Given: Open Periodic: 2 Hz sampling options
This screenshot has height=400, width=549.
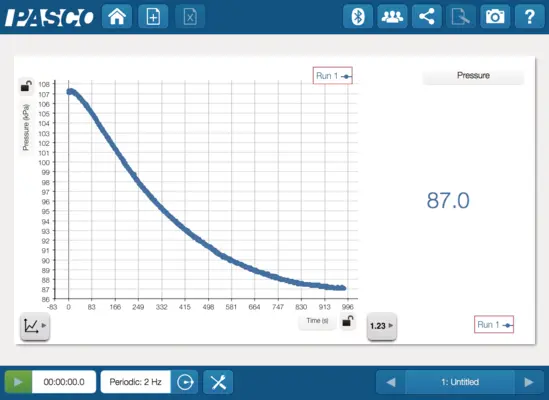Looking at the screenshot, I should [136, 382].
